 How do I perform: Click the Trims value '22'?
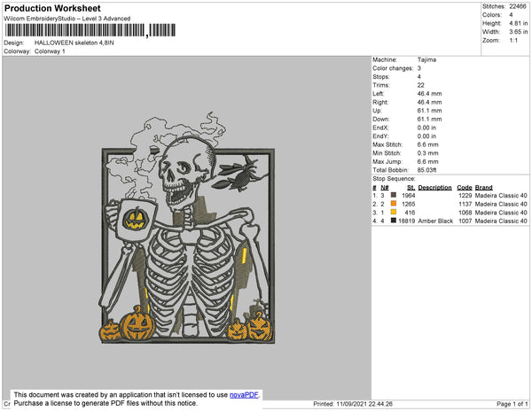click(420, 85)
